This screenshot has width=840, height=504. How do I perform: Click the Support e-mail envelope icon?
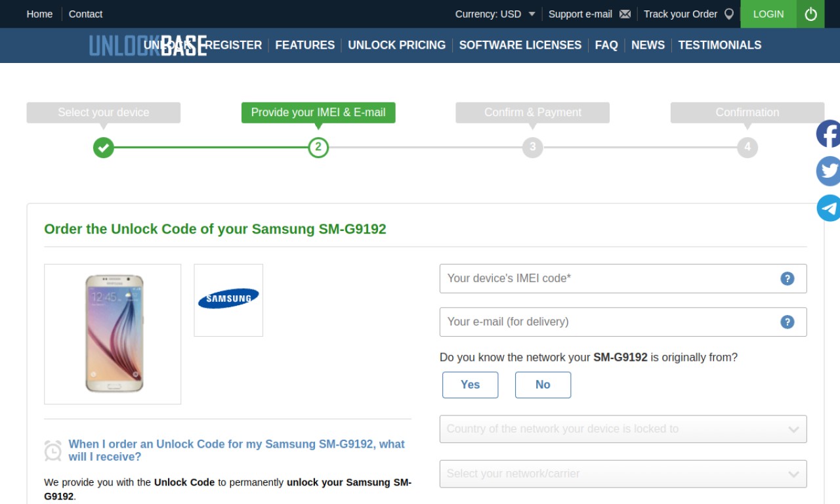click(x=625, y=14)
